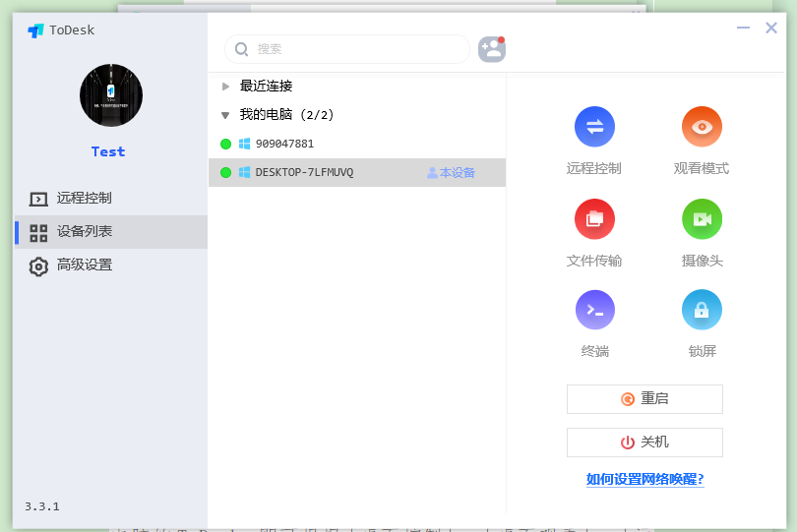Click the green online dot of DESKTOP-7LFMUVQ
The width and height of the screenshot is (797, 532).
(x=225, y=173)
